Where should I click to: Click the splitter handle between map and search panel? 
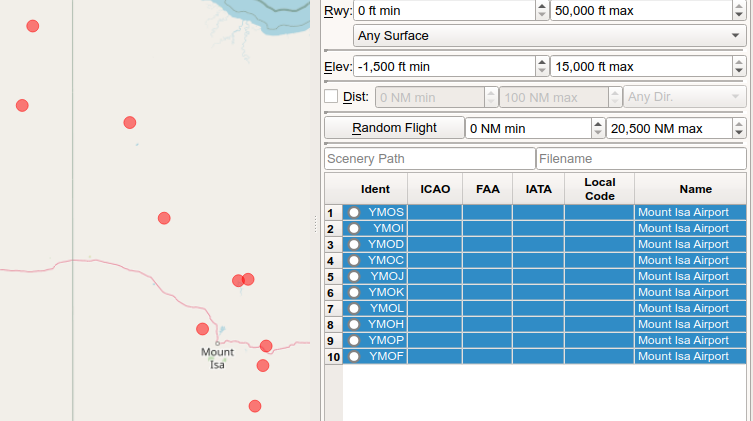click(316, 224)
